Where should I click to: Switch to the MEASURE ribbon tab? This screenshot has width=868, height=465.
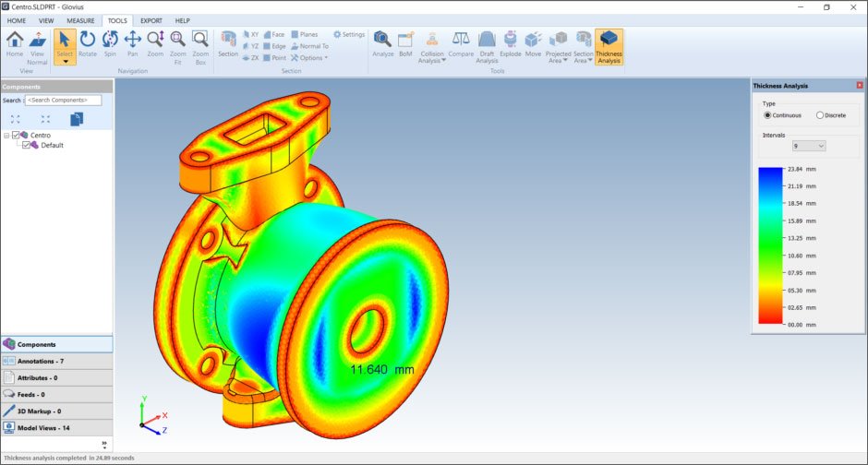tap(80, 20)
